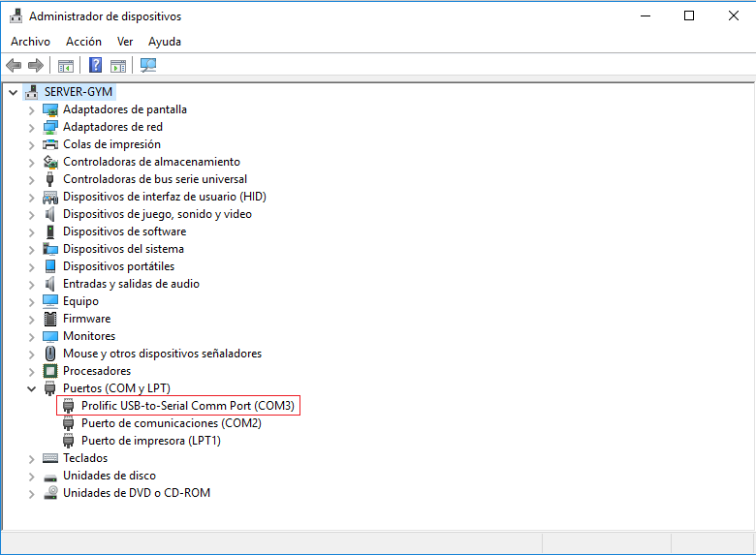Select Prolific USB-to-Serial Comm Port (COM3)

(187, 406)
